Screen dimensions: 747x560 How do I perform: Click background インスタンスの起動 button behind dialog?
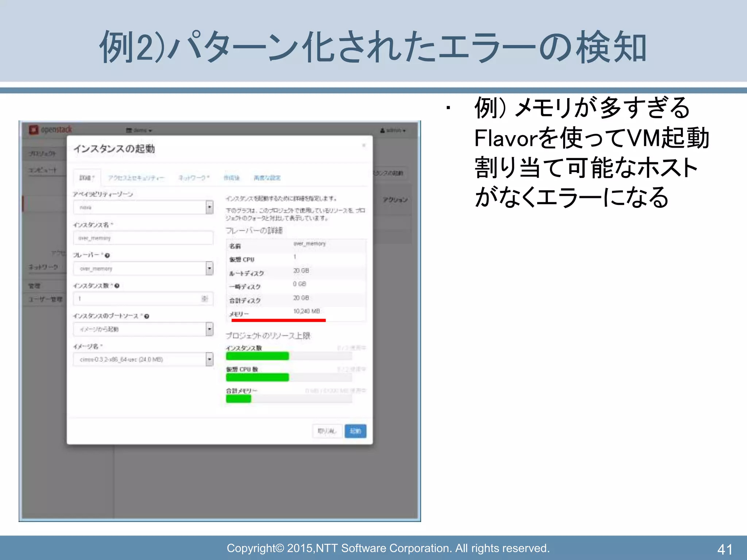[x=389, y=173]
